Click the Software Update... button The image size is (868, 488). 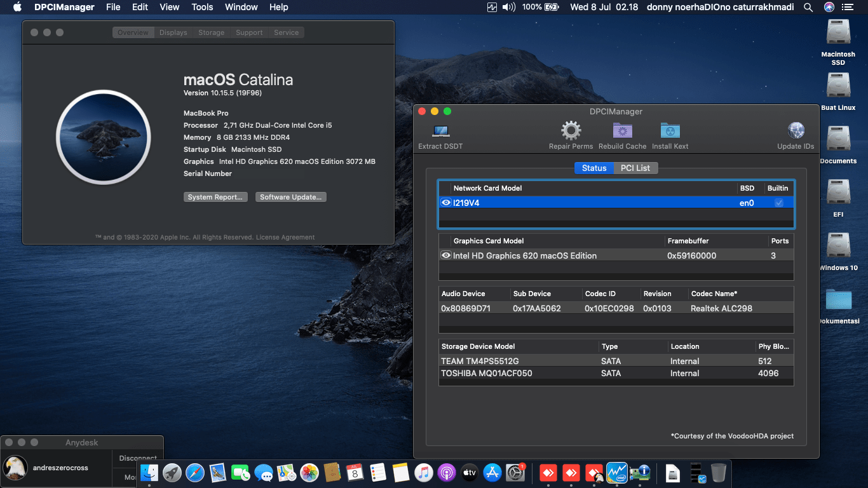point(291,197)
